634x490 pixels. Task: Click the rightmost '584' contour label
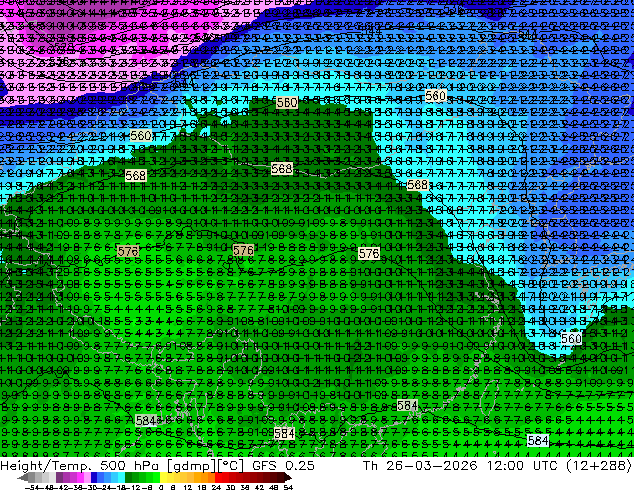538,440
